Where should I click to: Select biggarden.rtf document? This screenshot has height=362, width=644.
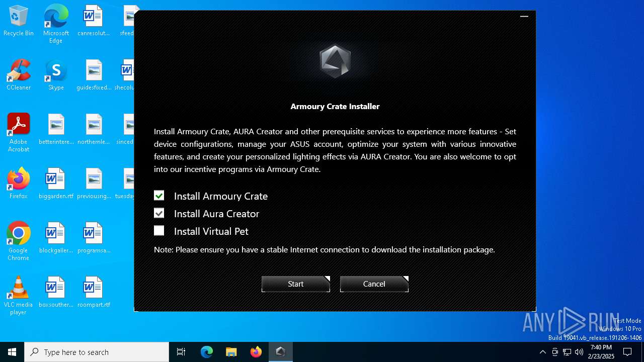point(56,184)
